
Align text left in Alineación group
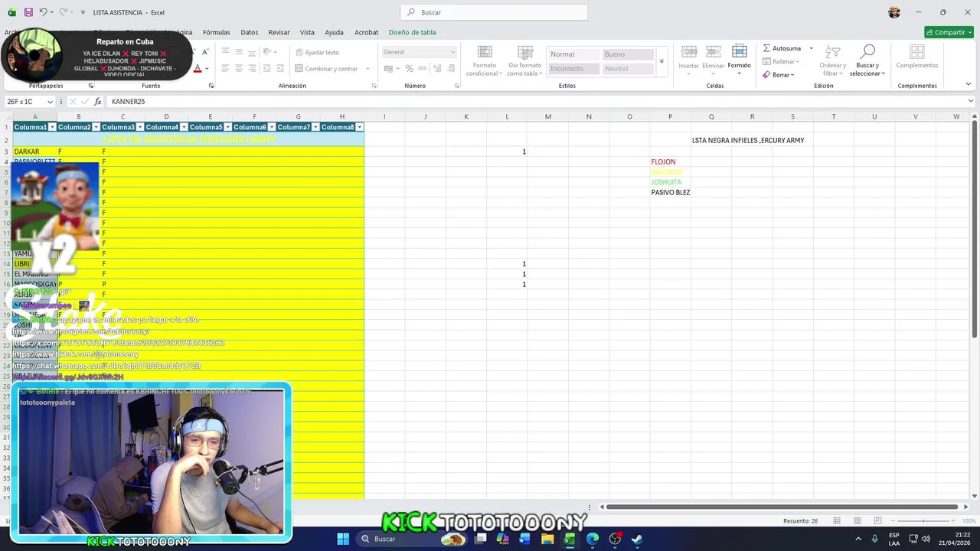pyautogui.click(x=225, y=69)
